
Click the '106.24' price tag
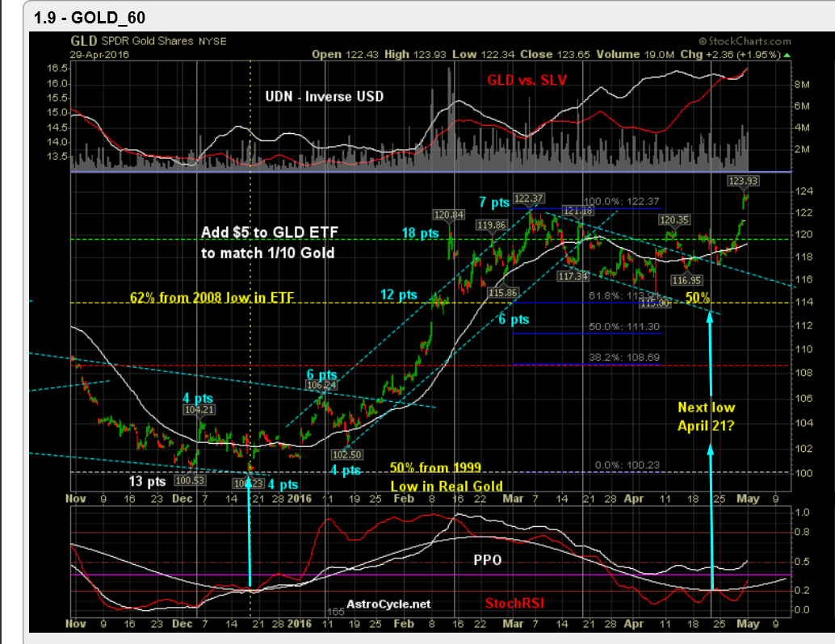(x=321, y=385)
